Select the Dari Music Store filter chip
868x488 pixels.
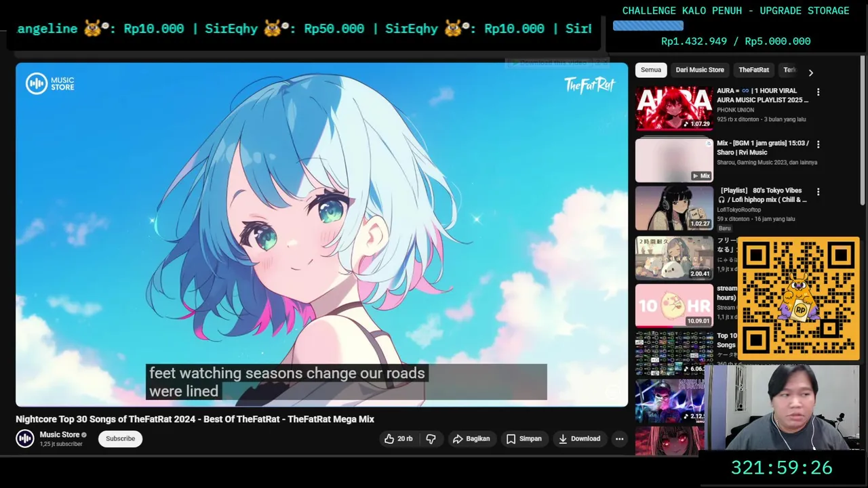pos(700,70)
